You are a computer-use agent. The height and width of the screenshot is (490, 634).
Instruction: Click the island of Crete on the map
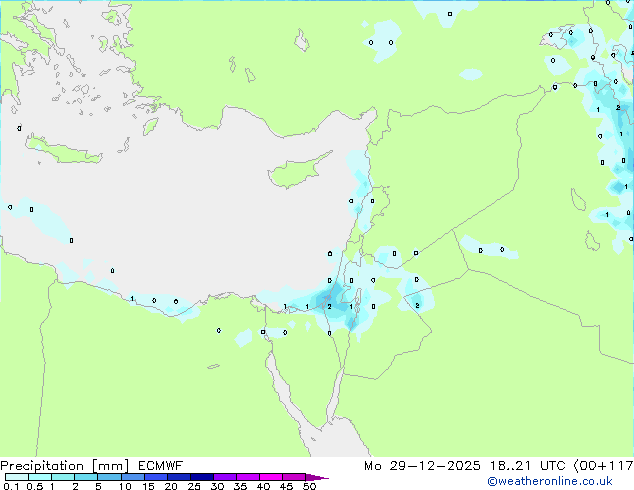click(x=64, y=150)
